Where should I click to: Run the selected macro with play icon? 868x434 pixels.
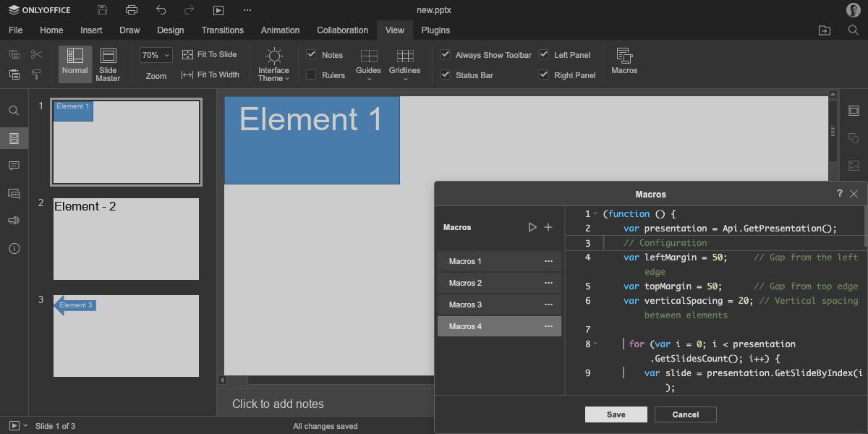[532, 227]
